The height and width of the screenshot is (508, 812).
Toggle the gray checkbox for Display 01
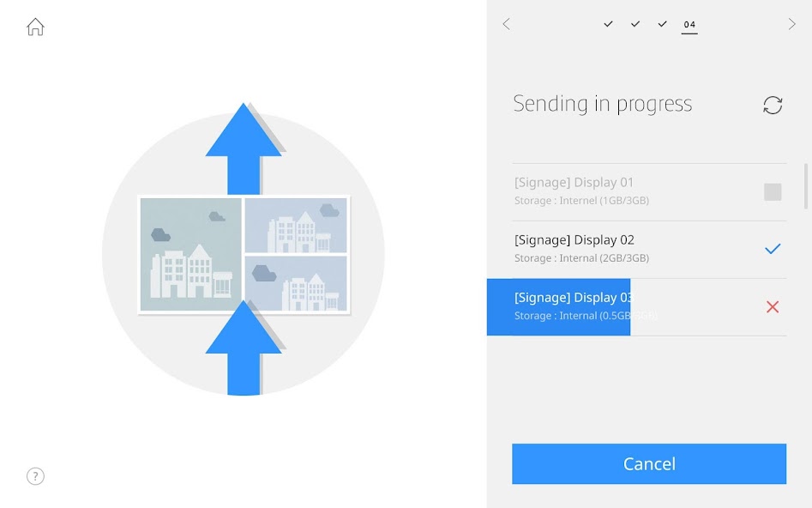[773, 191]
